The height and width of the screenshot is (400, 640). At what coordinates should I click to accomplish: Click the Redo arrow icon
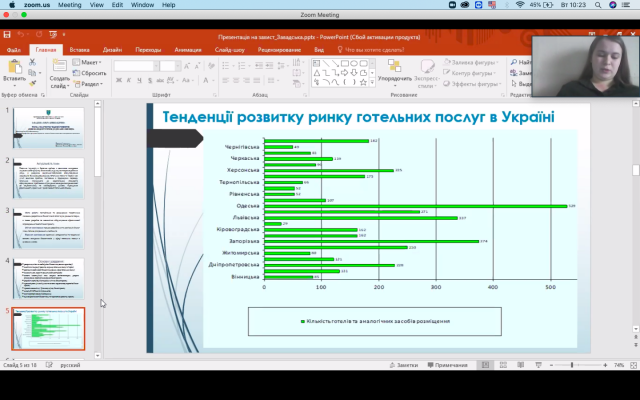pos(39,35)
